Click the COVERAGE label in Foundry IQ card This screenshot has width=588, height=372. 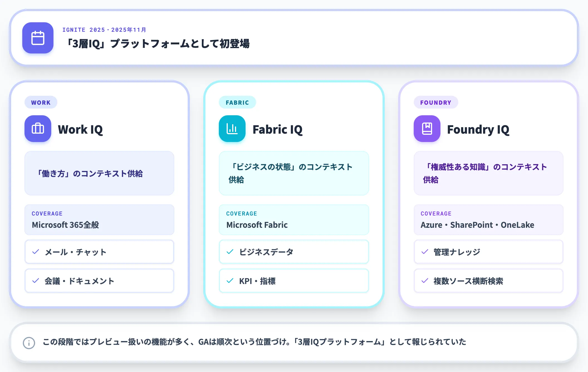[x=436, y=214]
